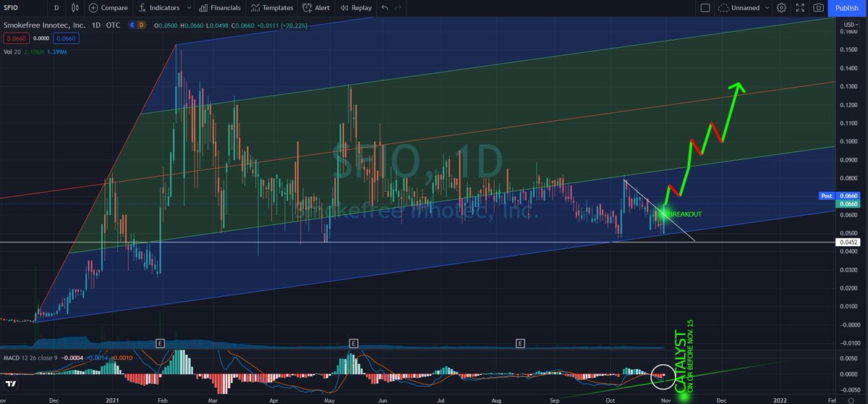Viewport: 868px width, 404px height.
Task: Click the TradingView logo in corner
Action: [12, 385]
